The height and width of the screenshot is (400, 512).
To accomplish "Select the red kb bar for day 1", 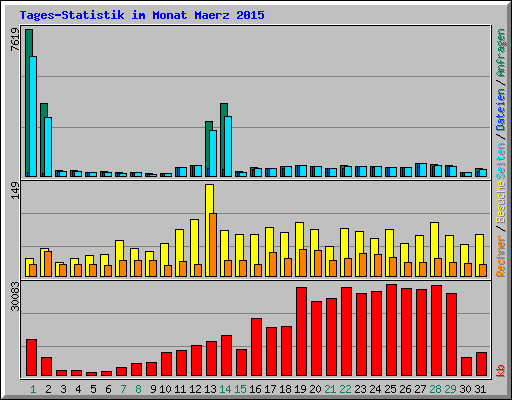I will (x=32, y=358).
